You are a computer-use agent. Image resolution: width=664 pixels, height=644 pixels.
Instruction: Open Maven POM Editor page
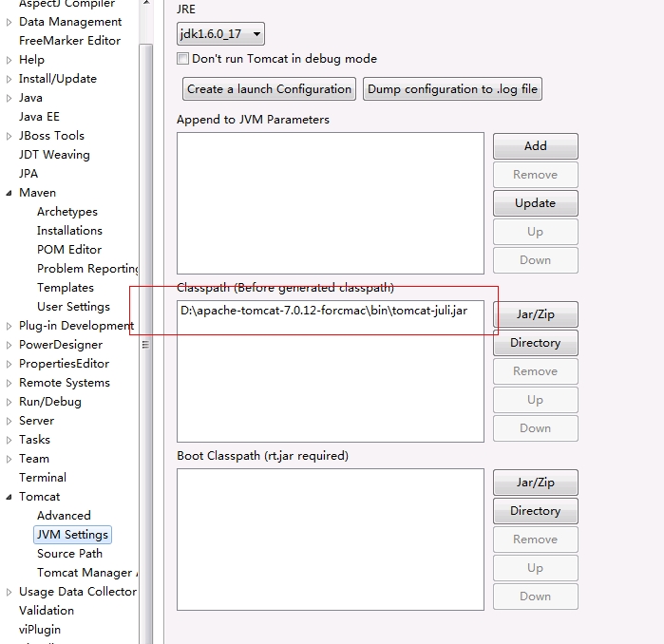pyautogui.click(x=69, y=250)
